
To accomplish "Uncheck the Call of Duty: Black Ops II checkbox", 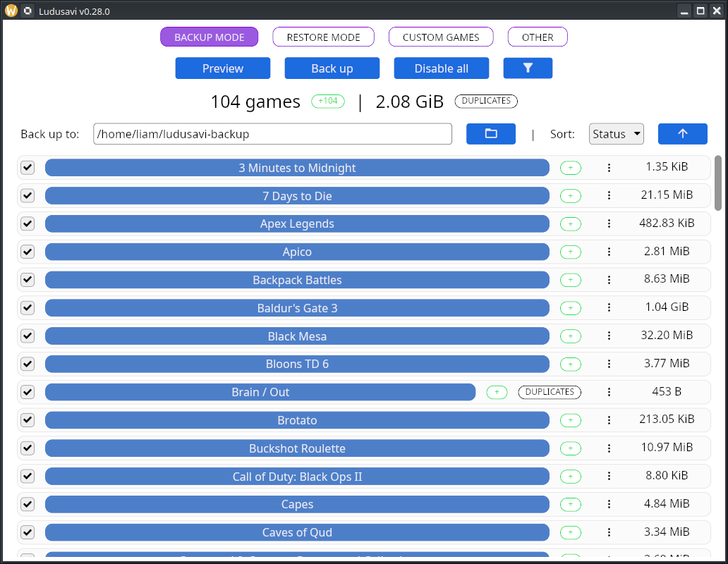I will (x=28, y=476).
